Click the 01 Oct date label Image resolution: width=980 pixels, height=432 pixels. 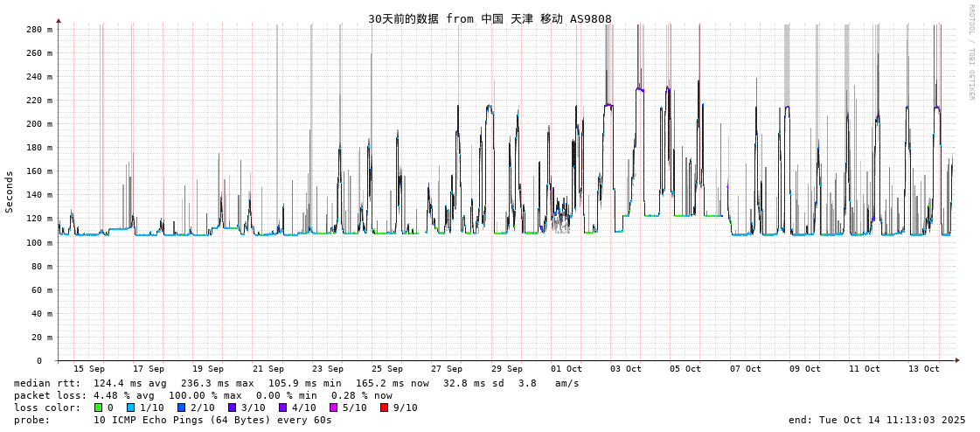point(566,369)
